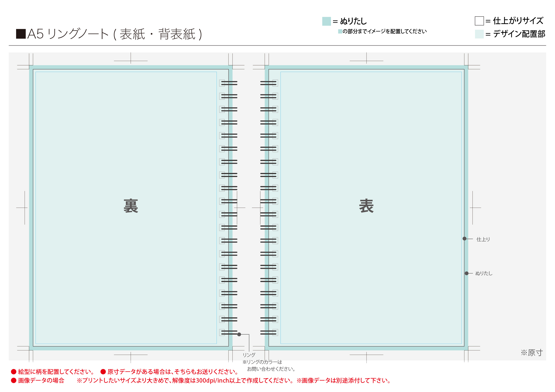Click the top ring of the back cover

pyautogui.click(x=229, y=83)
